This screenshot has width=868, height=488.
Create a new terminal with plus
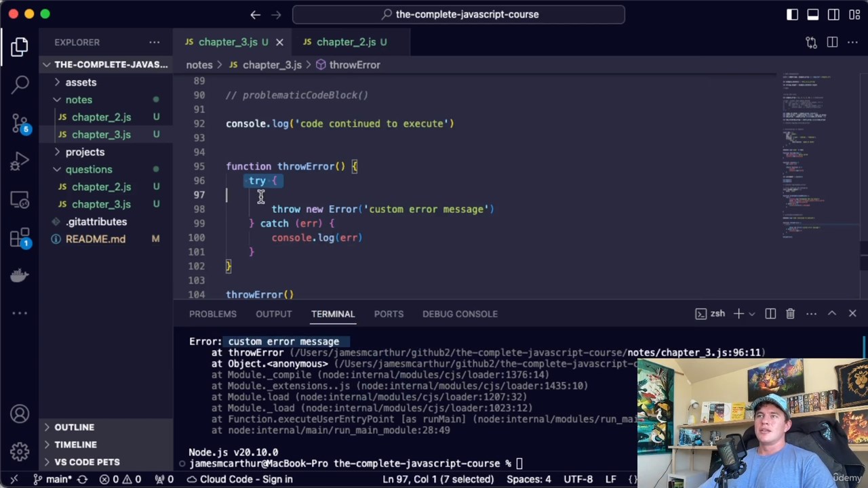coord(738,314)
